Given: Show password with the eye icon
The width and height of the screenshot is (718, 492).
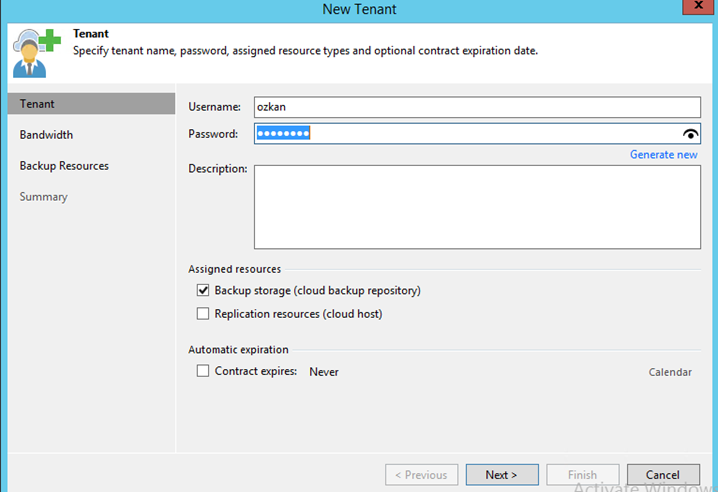Looking at the screenshot, I should tap(690, 134).
